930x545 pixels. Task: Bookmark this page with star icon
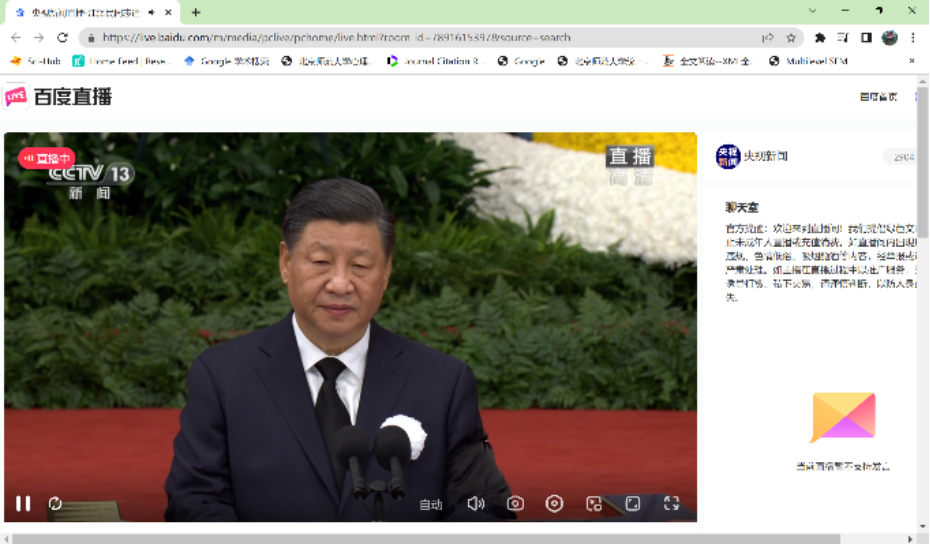pyautogui.click(x=791, y=38)
